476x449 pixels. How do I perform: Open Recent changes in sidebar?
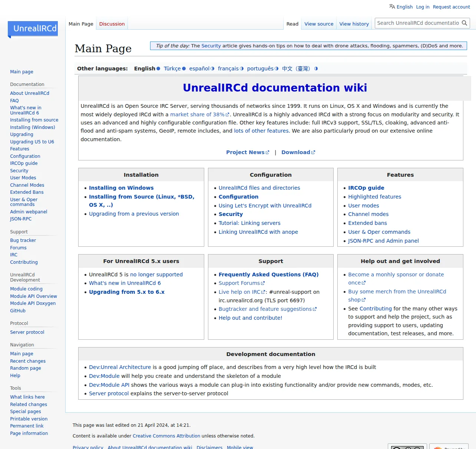(28, 361)
